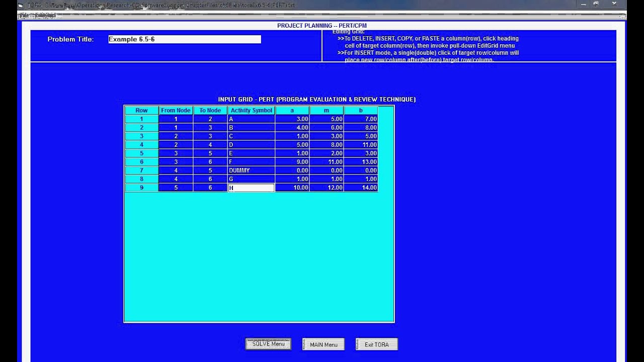Select row heading 9
The image size is (644, 362).
(141, 188)
